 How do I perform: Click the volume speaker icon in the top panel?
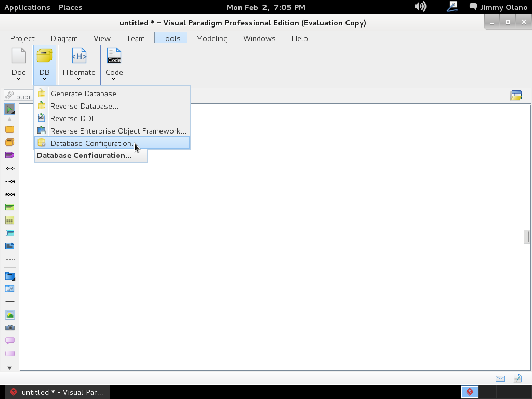pos(420,7)
